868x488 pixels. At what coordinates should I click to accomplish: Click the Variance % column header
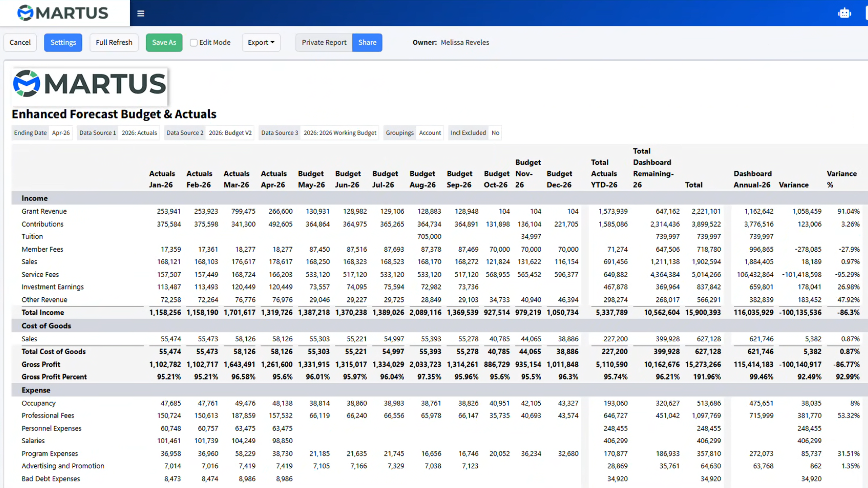(841, 179)
